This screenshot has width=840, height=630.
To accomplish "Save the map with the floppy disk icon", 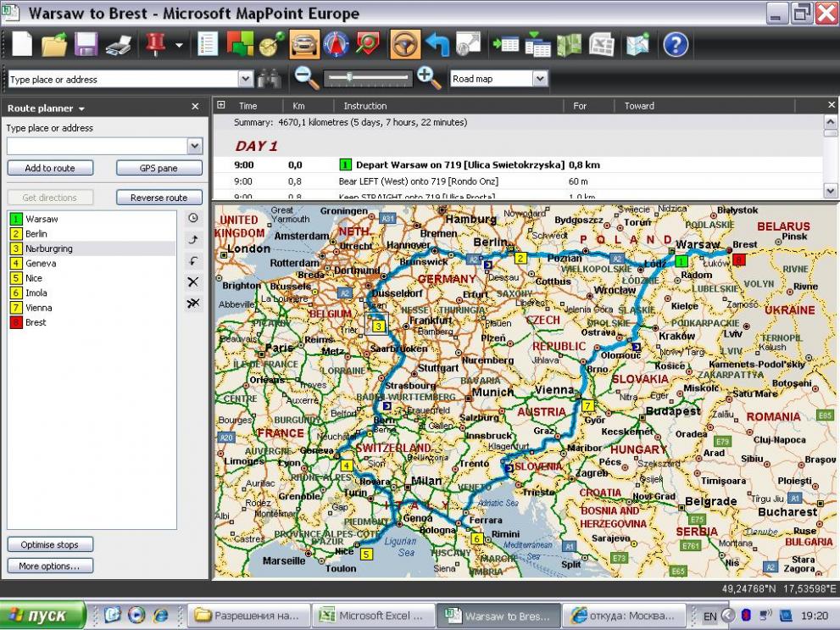I will click(x=86, y=44).
